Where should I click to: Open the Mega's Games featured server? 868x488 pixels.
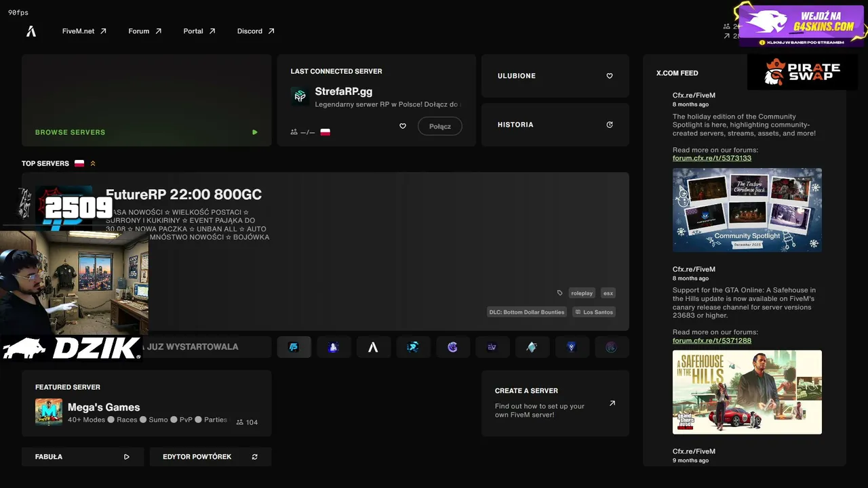pyautogui.click(x=146, y=403)
